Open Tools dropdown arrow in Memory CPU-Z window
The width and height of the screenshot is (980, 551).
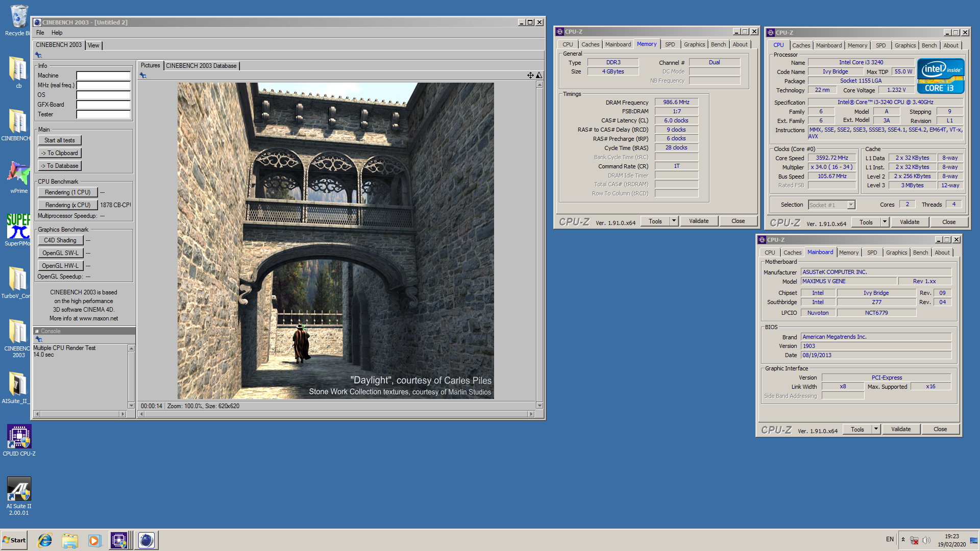[x=674, y=221]
